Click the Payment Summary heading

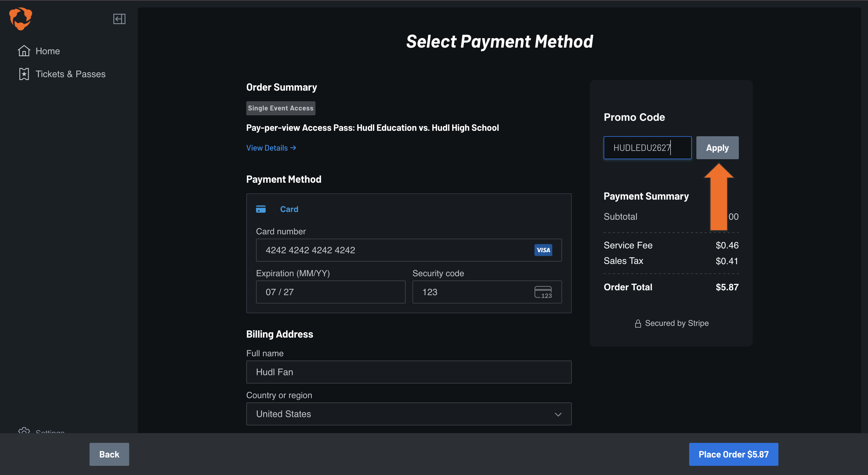pos(646,196)
